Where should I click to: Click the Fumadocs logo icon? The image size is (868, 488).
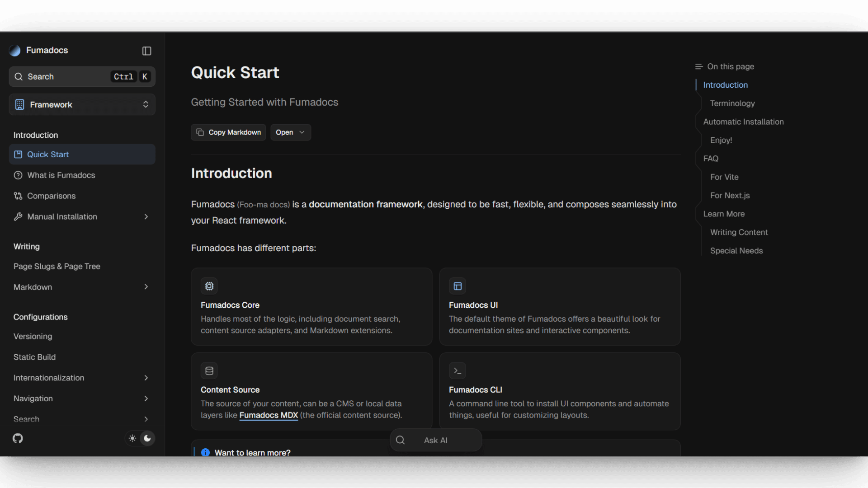tap(15, 51)
